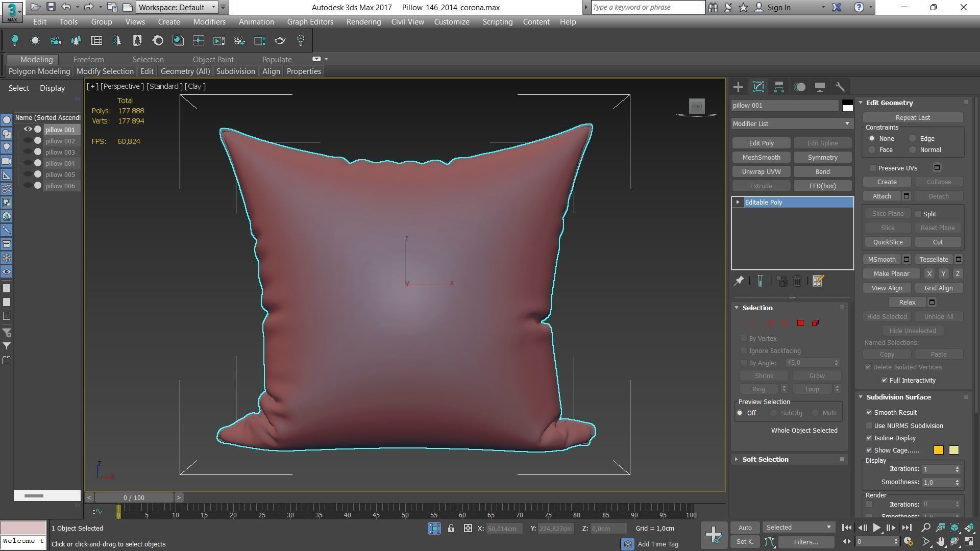Toggle Isoline Display checkbox
980x551 pixels.
[869, 438]
